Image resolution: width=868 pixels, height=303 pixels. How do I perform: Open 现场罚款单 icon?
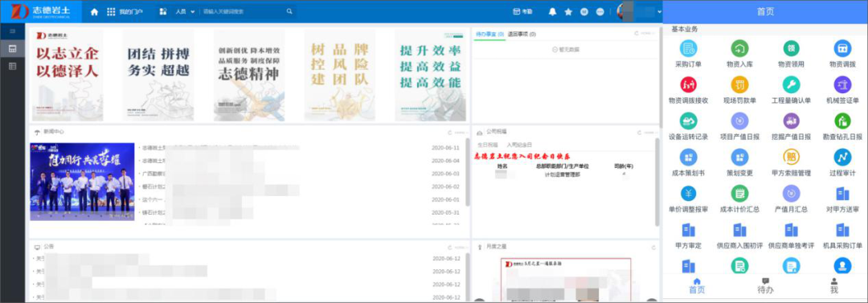(x=739, y=84)
